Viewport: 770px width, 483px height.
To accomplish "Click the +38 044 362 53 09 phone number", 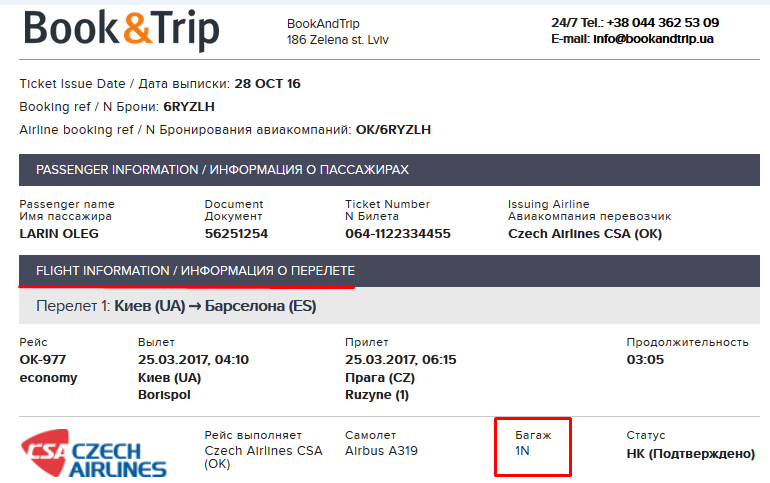I will tap(662, 23).
